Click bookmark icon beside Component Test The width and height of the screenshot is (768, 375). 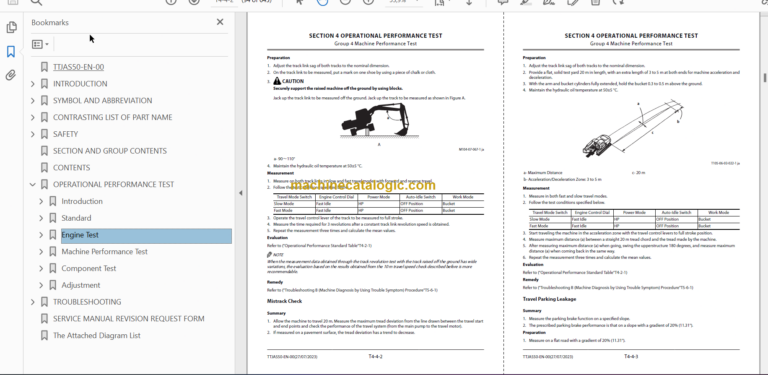click(x=52, y=268)
